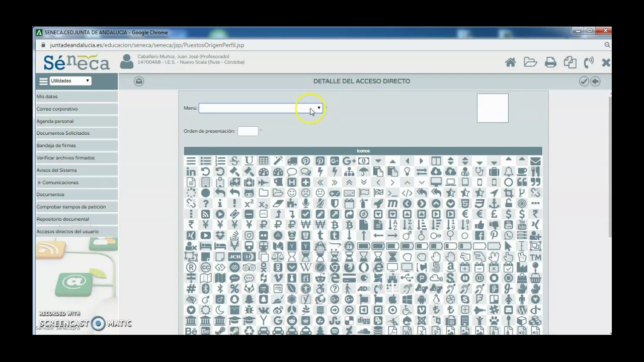Pick the magic wand icon

278,161
